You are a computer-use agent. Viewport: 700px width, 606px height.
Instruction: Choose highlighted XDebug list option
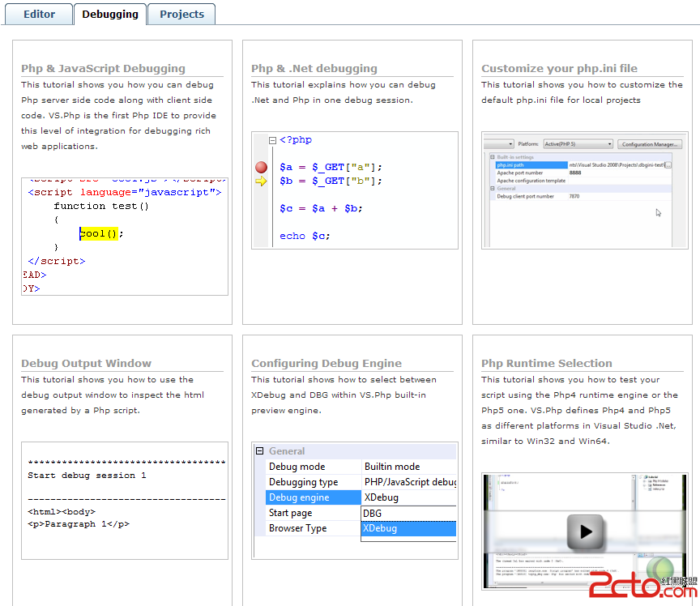point(408,528)
